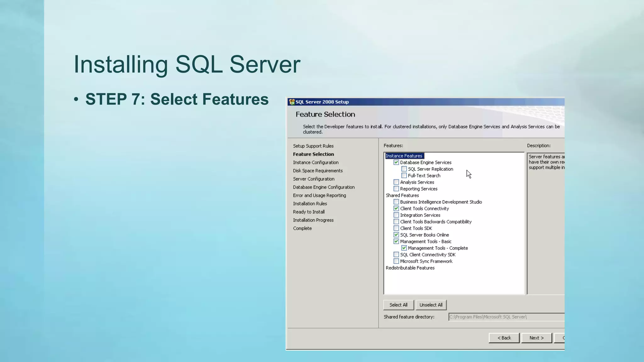The height and width of the screenshot is (362, 644).
Task: Click the SQL Server Books Online label
Action: (425, 235)
